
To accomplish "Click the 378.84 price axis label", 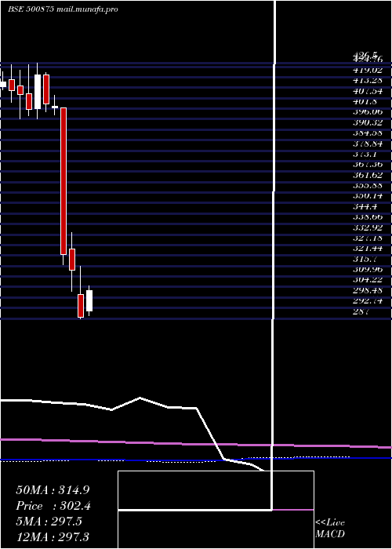I will click(x=368, y=144).
